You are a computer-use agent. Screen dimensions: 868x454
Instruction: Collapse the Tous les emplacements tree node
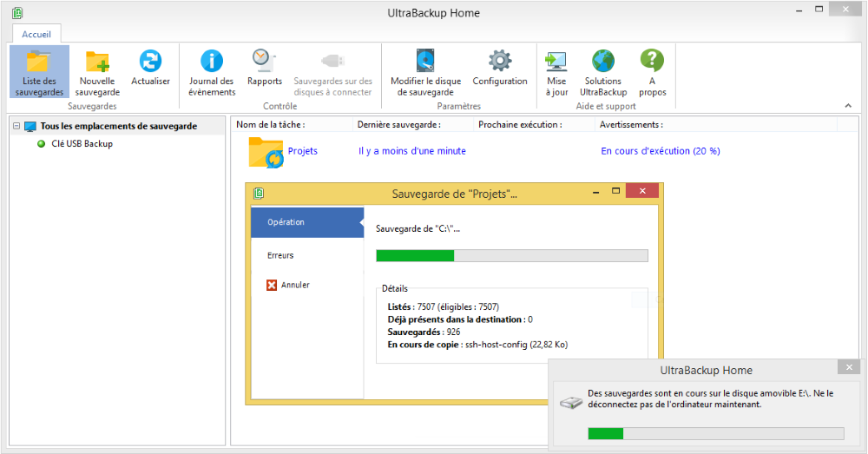16,127
